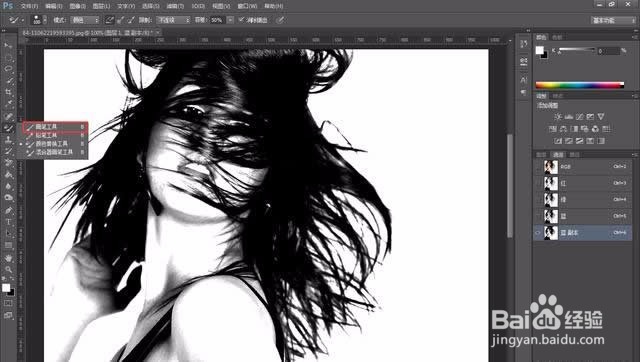Image resolution: width=640 pixels, height=362 pixels.
Task: Open the 滤镜(T) menu
Action: 176,6
